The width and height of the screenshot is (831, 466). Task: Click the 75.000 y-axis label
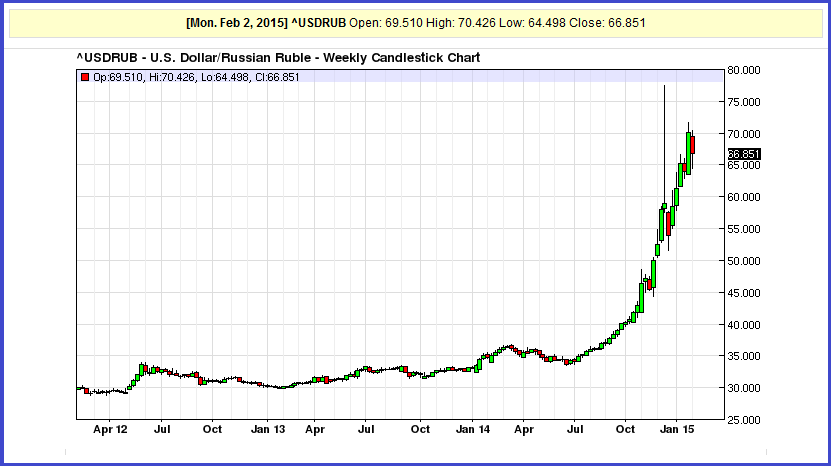744,102
